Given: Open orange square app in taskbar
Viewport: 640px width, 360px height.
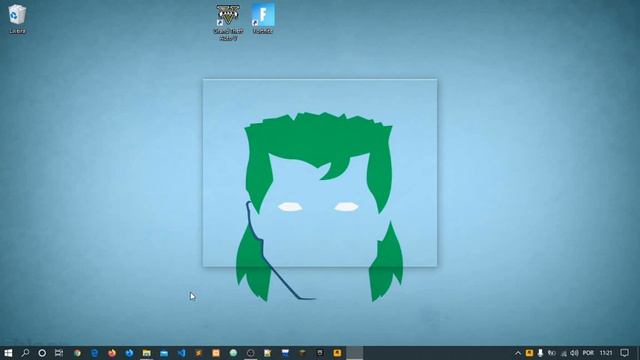Looking at the screenshot, I should tap(216, 353).
